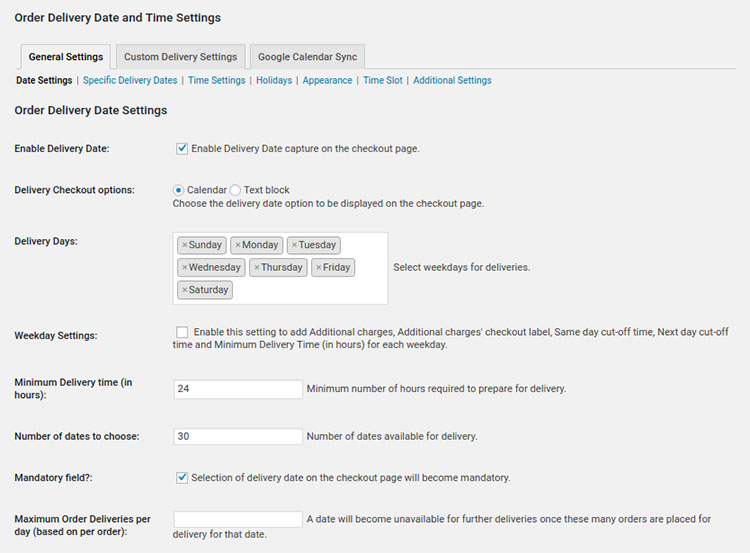Remove Friday from Delivery Days
Viewport: 750px width, 553px height.
[x=319, y=268]
